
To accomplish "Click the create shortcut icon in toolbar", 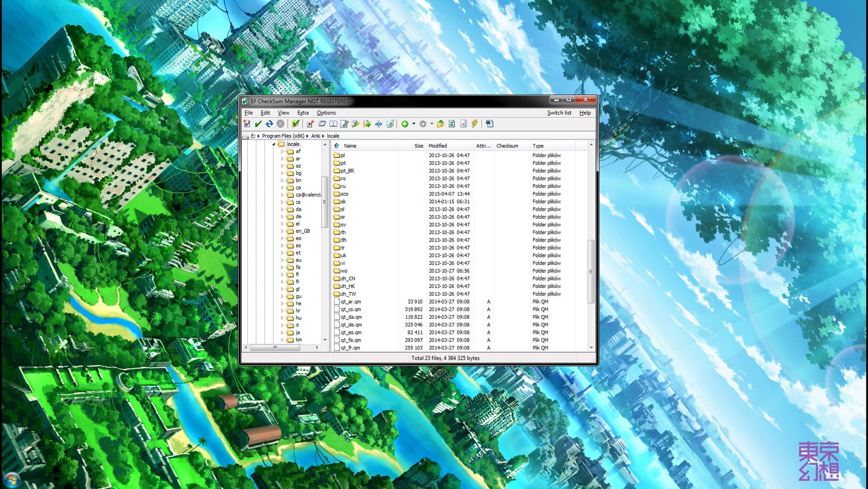I will 310,124.
